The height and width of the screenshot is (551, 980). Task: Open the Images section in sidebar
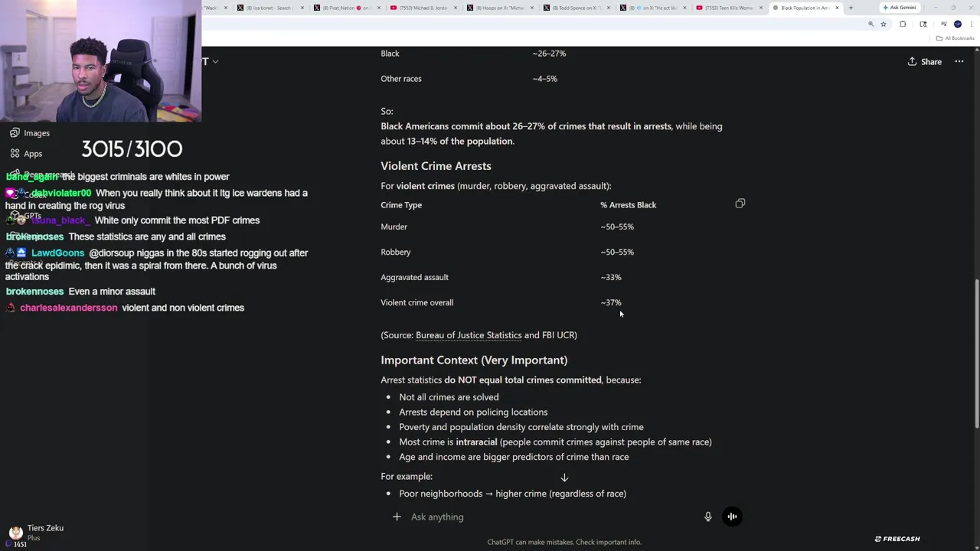click(x=36, y=133)
